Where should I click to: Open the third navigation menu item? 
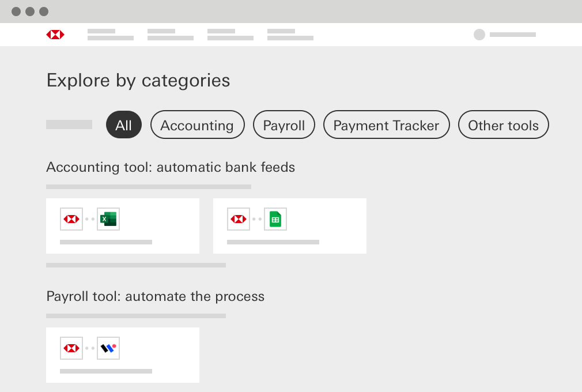pyautogui.click(x=230, y=35)
